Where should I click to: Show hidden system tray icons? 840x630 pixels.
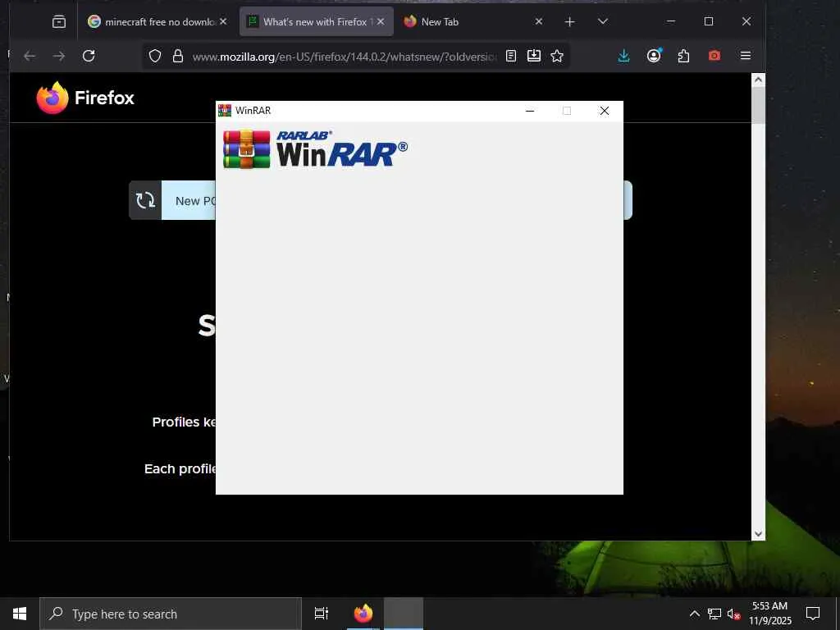pyautogui.click(x=694, y=614)
